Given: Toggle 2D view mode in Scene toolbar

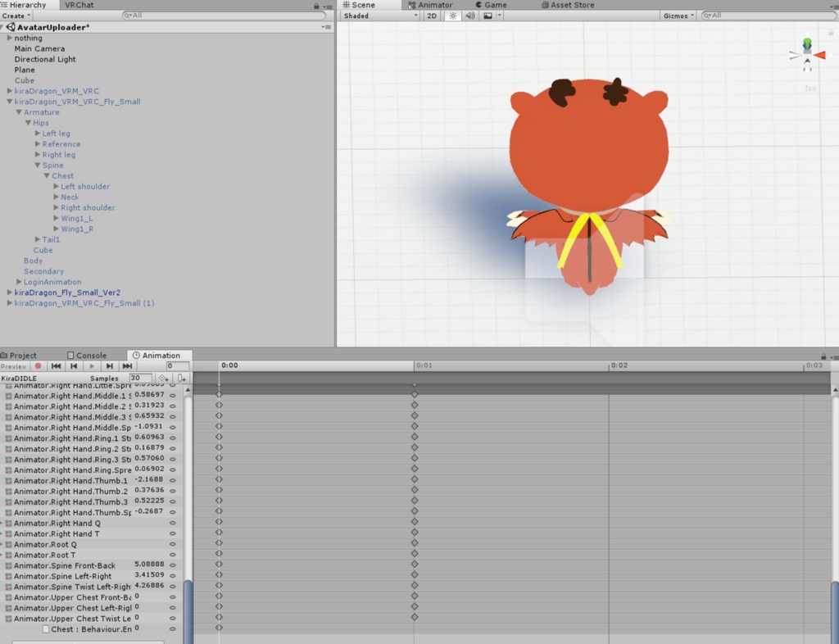Looking at the screenshot, I should coord(432,16).
